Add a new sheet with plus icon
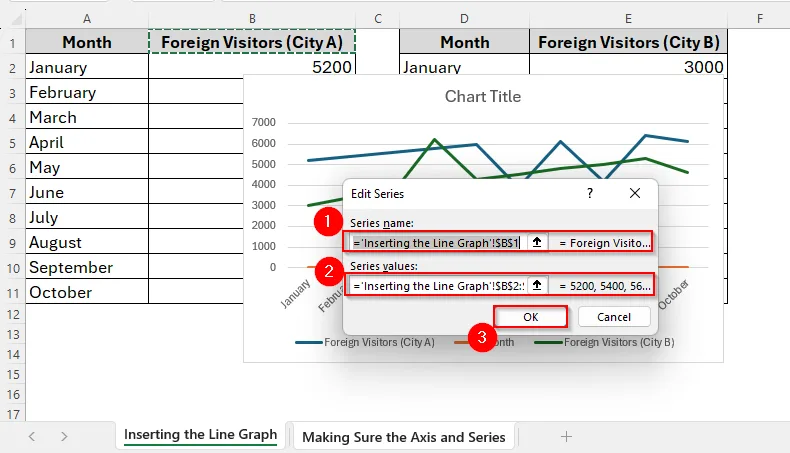790x453 pixels. (x=566, y=436)
